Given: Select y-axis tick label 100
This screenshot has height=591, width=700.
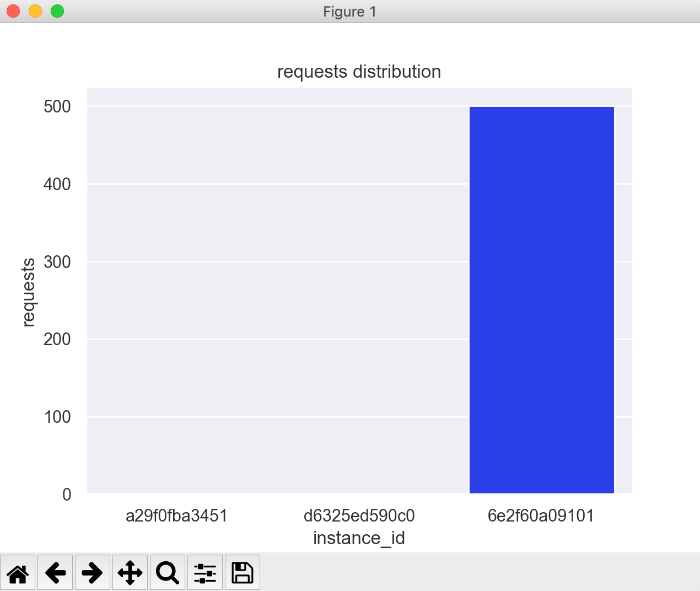Looking at the screenshot, I should (x=57, y=417).
